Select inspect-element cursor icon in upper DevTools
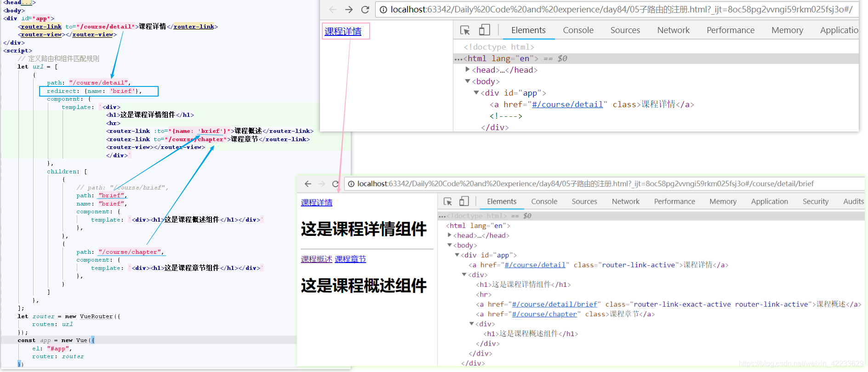 [x=465, y=30]
